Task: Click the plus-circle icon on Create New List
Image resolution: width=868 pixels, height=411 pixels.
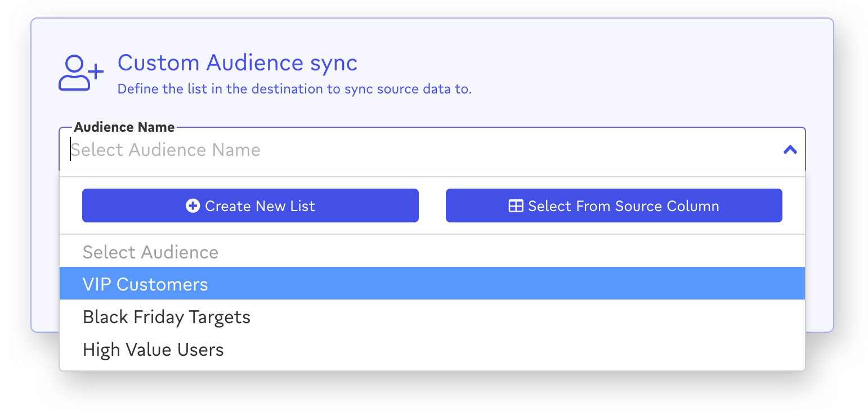Action: click(x=193, y=206)
